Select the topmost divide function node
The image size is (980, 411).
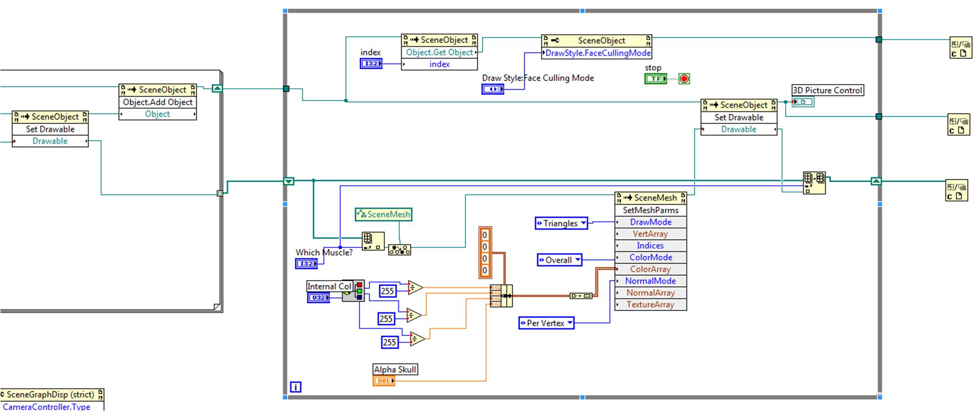click(x=416, y=288)
